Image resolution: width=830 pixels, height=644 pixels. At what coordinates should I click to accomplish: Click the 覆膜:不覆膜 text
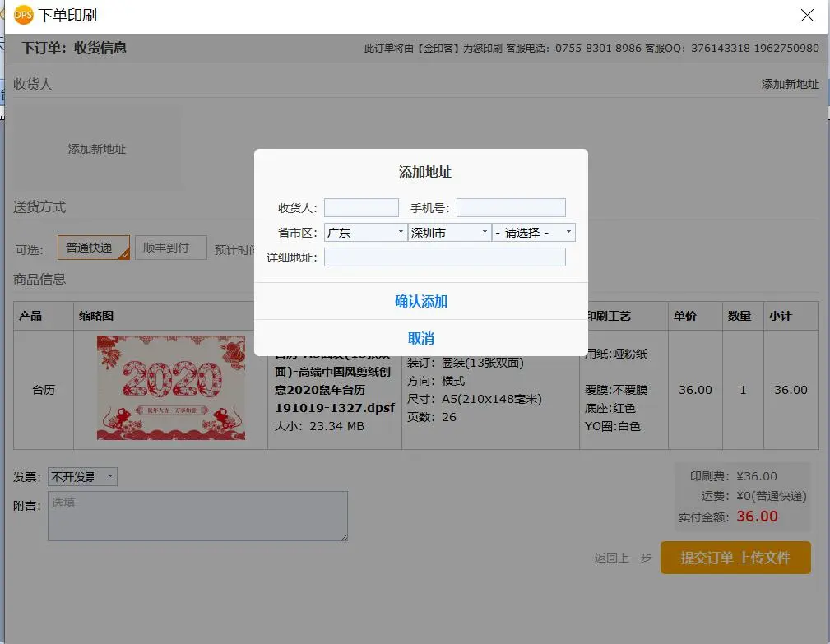pos(616,390)
